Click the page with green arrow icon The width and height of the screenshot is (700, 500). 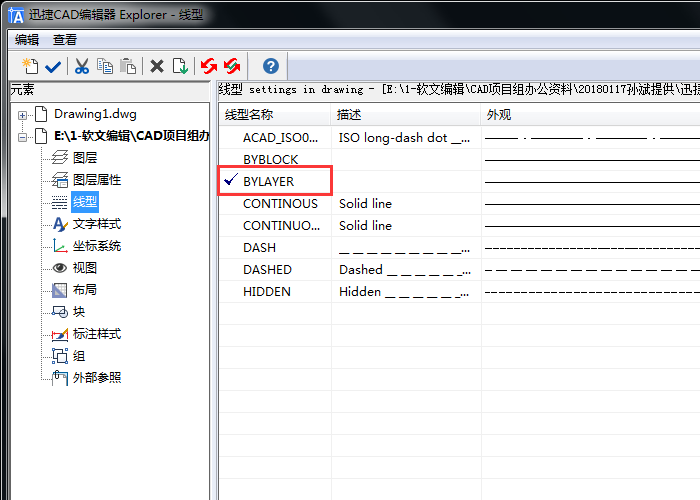pyautogui.click(x=180, y=66)
